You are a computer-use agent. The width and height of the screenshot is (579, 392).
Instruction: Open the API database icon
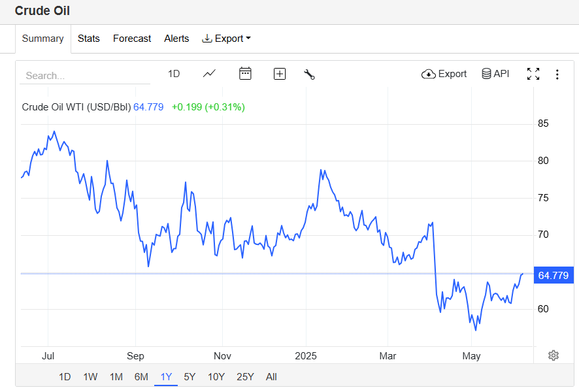click(x=495, y=74)
